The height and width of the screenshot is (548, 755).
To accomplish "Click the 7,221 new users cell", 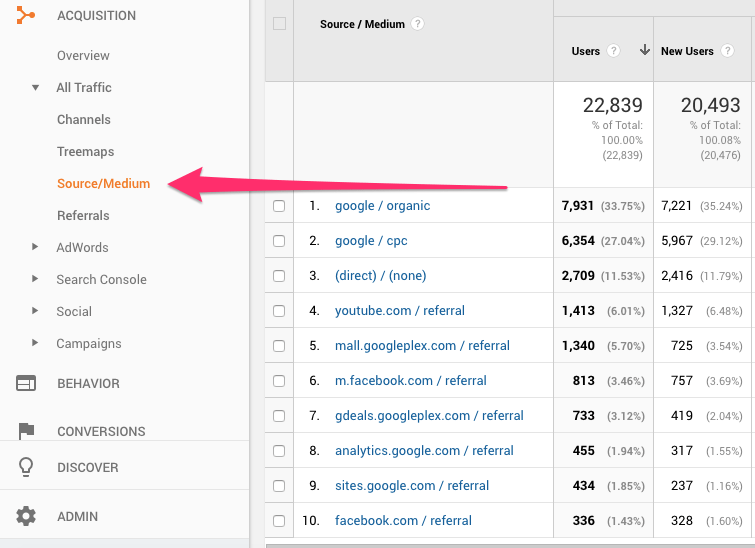I will (677, 206).
